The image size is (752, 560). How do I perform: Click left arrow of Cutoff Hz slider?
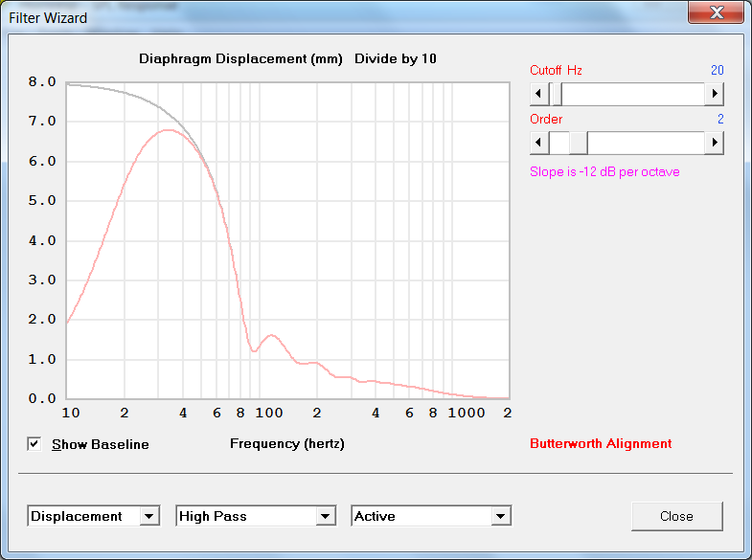click(x=539, y=94)
